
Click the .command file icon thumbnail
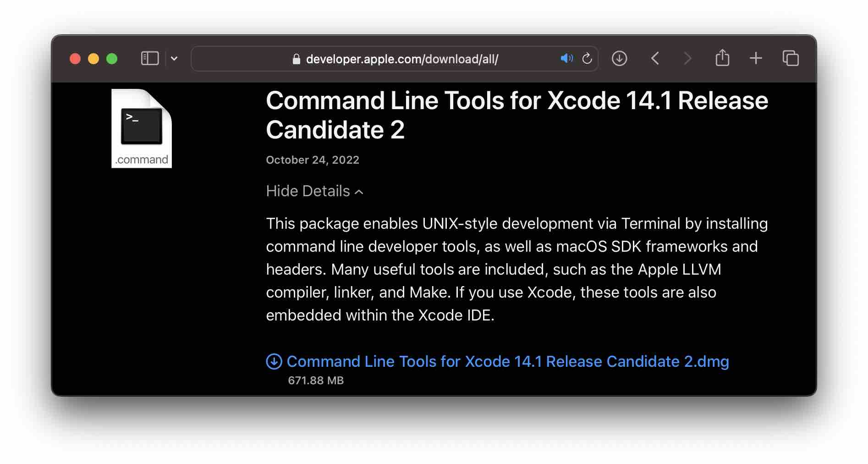141,127
